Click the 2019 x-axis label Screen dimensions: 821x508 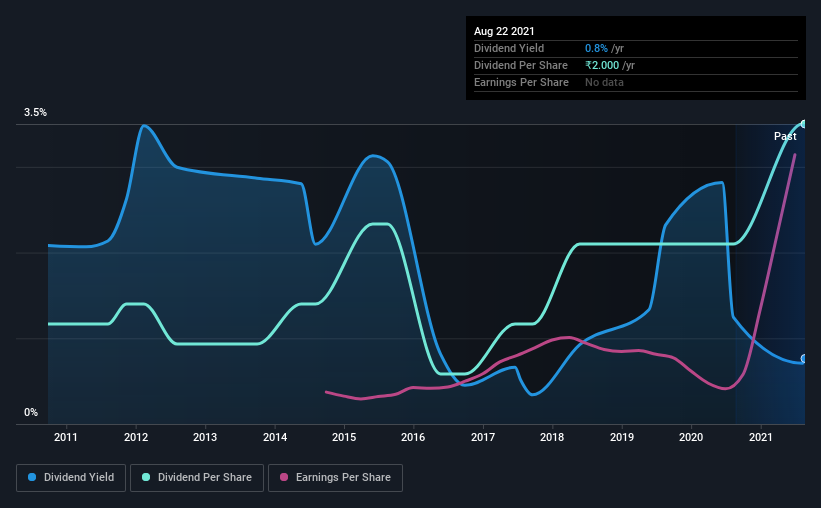622,437
